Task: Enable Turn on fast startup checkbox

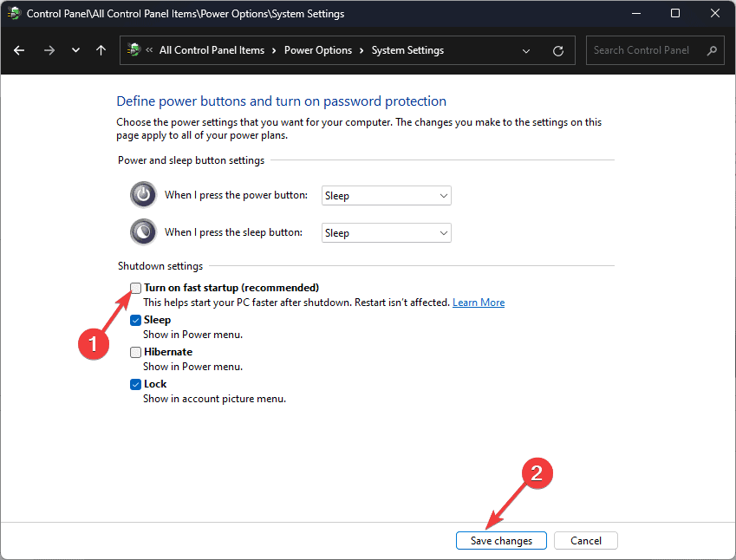Action: (x=136, y=288)
